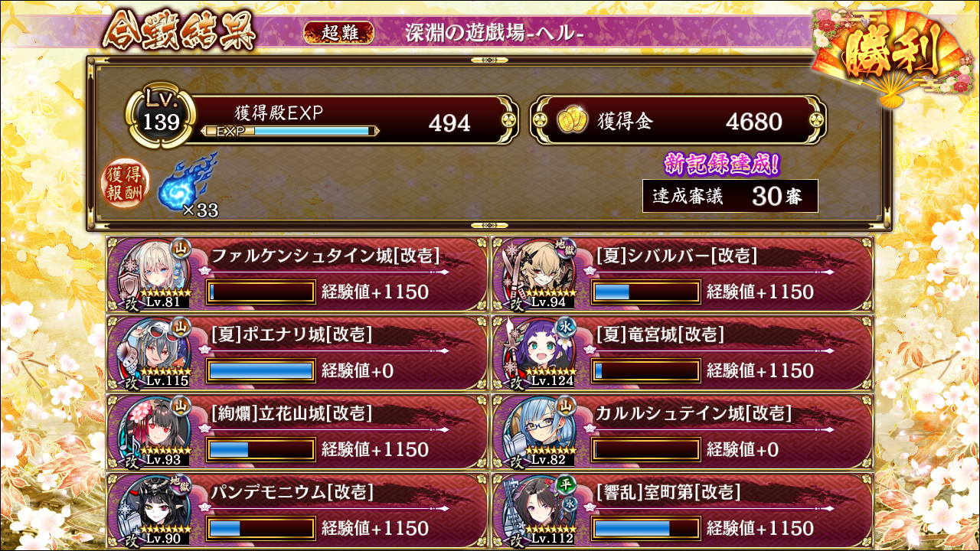This screenshot has height=551, width=980.
Task: Click the gold coin icon beside 獲得金
Action: click(572, 120)
